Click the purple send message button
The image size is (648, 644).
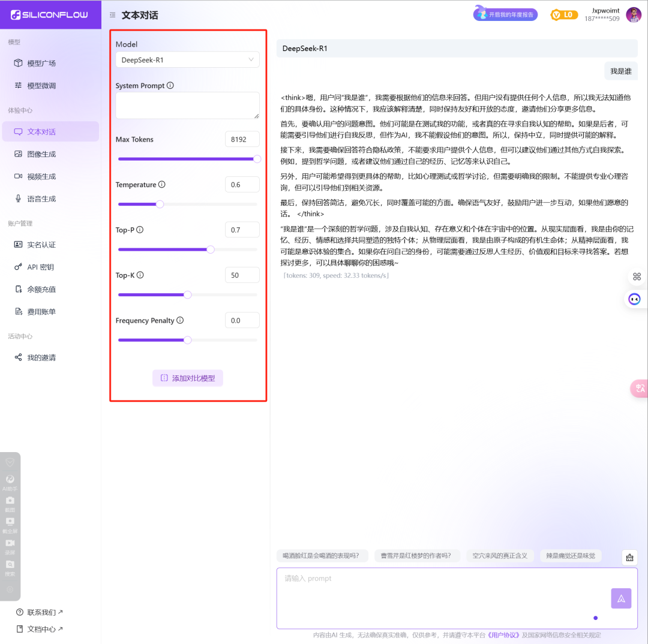621,598
